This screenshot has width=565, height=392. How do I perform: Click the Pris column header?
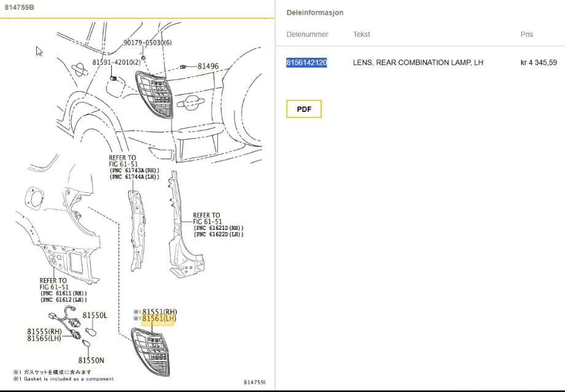527,34
